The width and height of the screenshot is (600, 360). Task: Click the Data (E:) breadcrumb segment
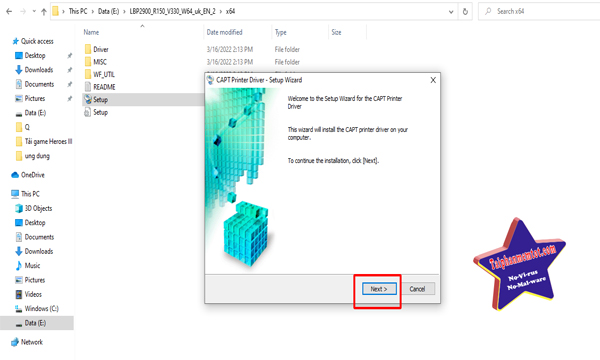pyautogui.click(x=108, y=11)
